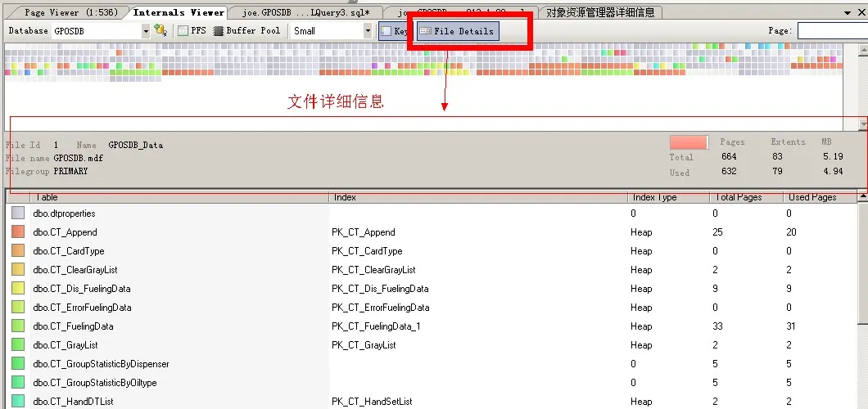868x409 pixels.
Task: Click the dbo.CT_CardType color swatch
Action: pyautogui.click(x=18, y=250)
